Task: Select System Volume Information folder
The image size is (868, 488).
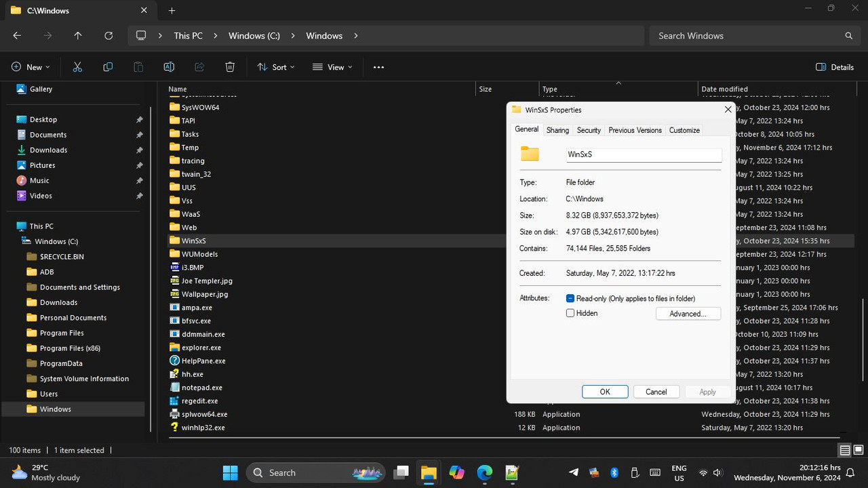Action: pos(84,379)
